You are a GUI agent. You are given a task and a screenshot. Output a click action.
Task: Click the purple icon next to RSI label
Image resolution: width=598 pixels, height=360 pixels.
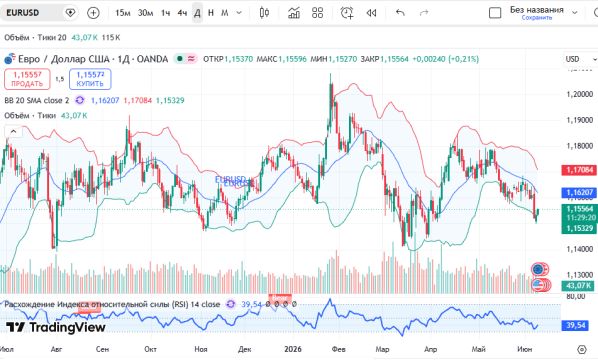(x=231, y=304)
